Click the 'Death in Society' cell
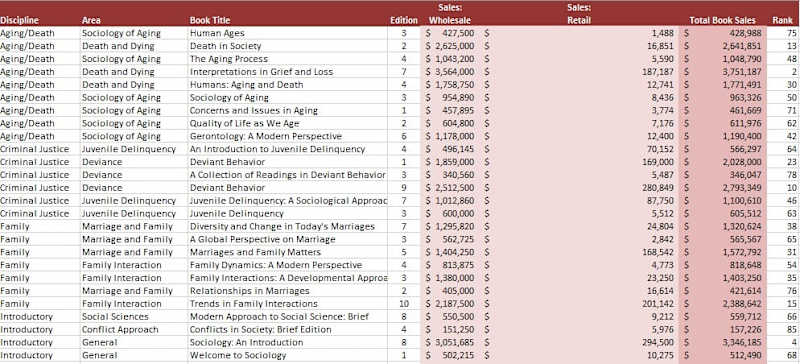Screen dimensions: 800x364 coord(287,46)
